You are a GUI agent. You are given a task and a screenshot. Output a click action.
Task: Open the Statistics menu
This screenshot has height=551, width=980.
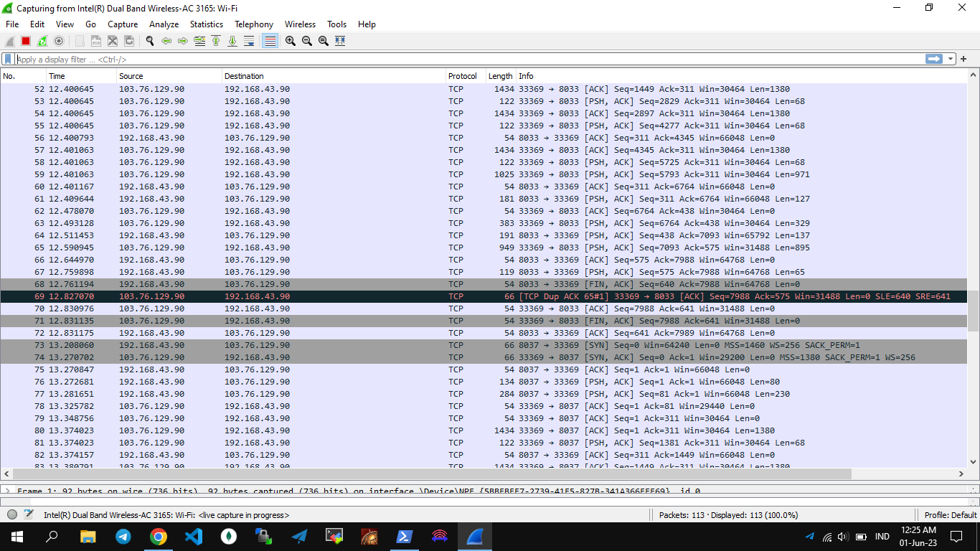coord(206,24)
